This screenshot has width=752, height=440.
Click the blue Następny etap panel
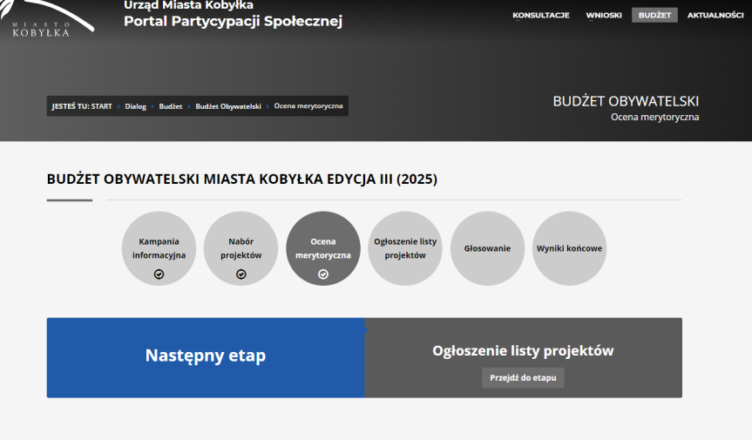pyautogui.click(x=205, y=356)
